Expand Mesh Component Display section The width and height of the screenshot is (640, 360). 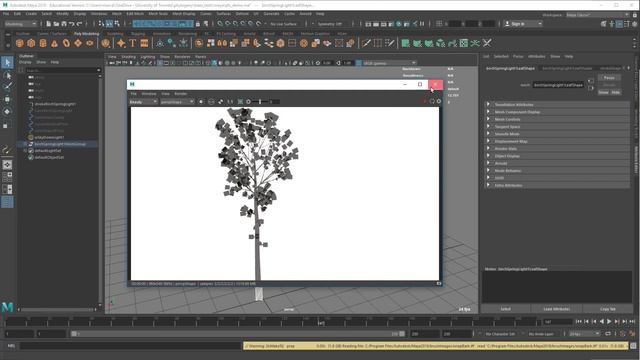click(x=557, y=112)
